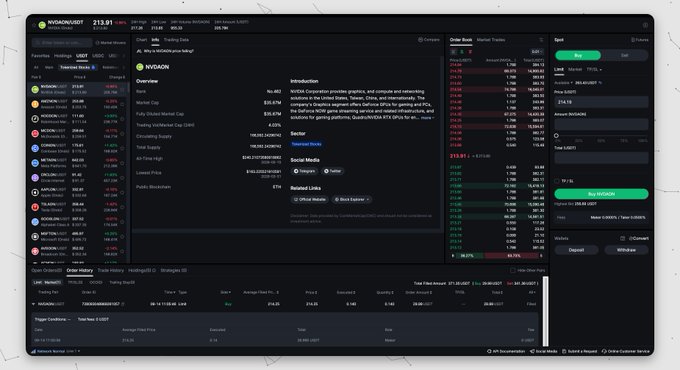Toggle the TP / SL checkbox

click(x=557, y=181)
